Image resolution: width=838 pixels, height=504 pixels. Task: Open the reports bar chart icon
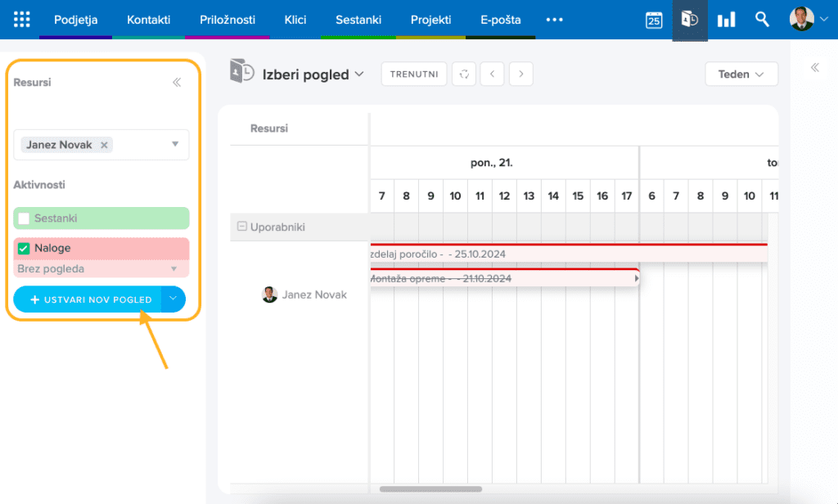tap(726, 20)
